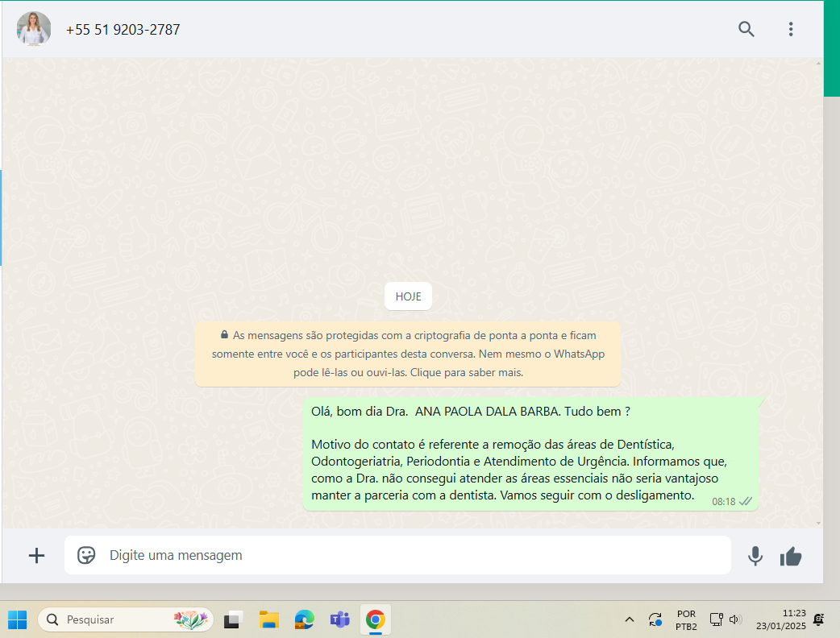Viewport: 840px width, 638px height.
Task: Click the lock icon in encryption notice
Action: point(224,334)
